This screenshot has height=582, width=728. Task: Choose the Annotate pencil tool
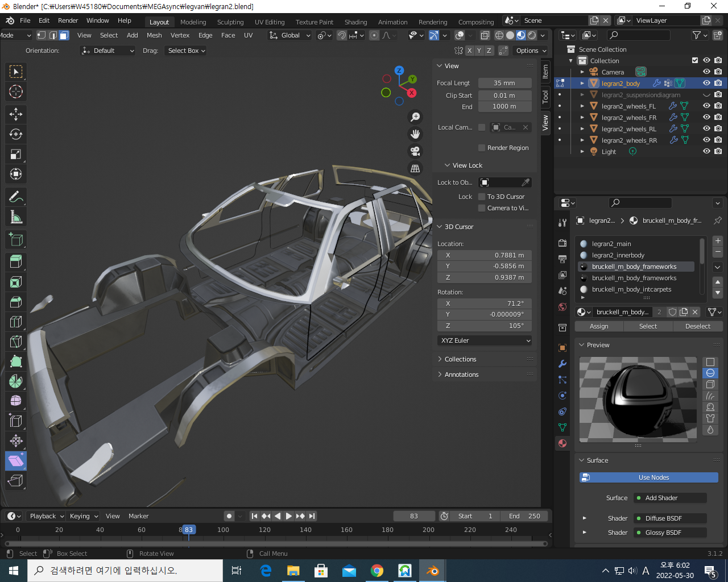click(16, 197)
